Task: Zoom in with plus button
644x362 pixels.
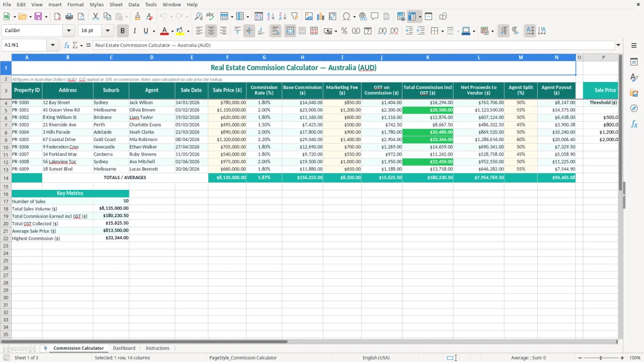Action: pyautogui.click(x=623, y=358)
